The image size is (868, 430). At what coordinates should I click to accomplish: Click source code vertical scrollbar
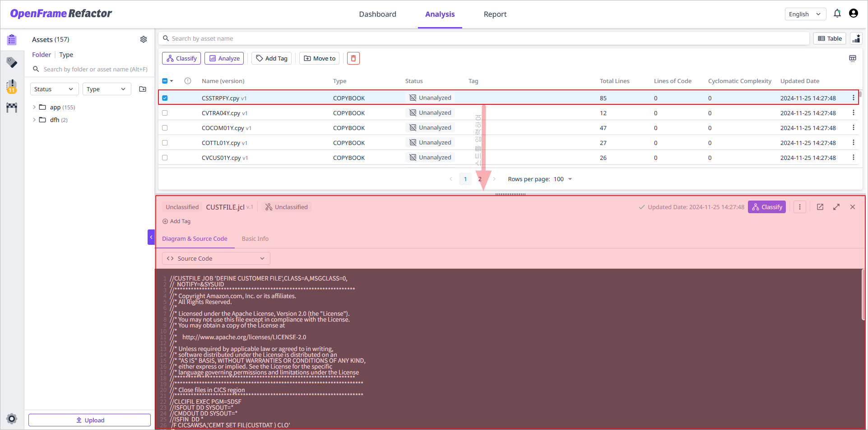(863, 294)
